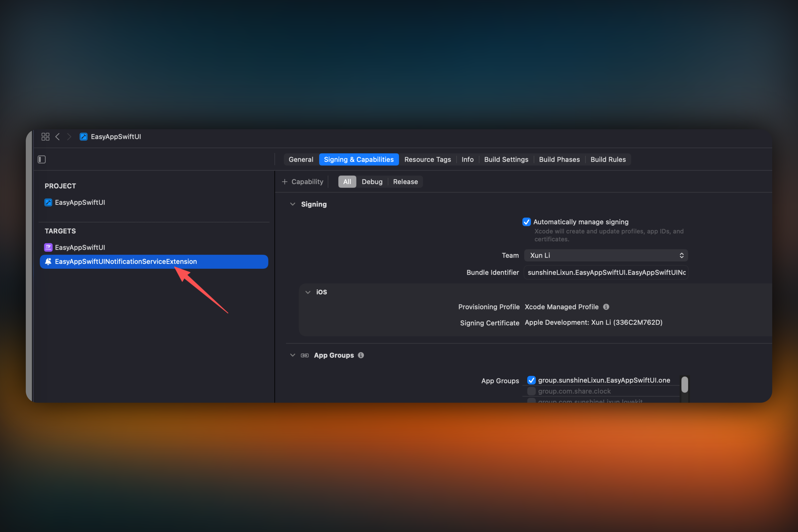This screenshot has width=798, height=532.
Task: Go forward with the right chevron
Action: tap(69, 137)
